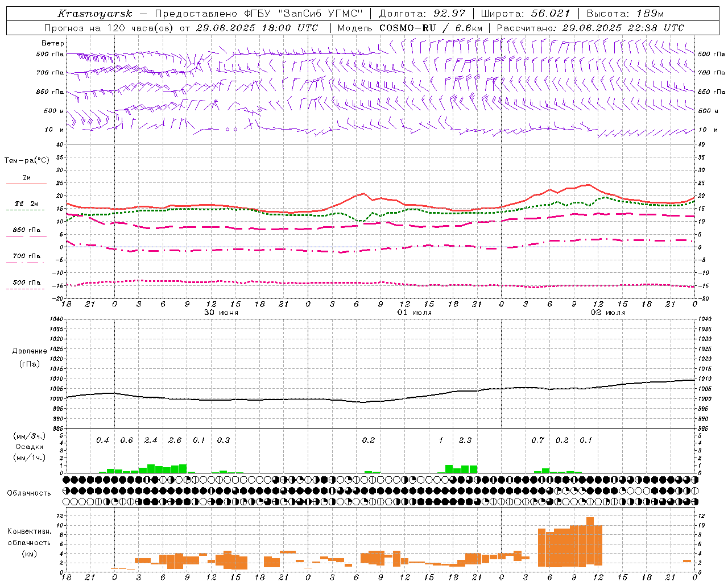
Task: Click the 'Td 2м' dew point legend label
Action: coord(27,203)
